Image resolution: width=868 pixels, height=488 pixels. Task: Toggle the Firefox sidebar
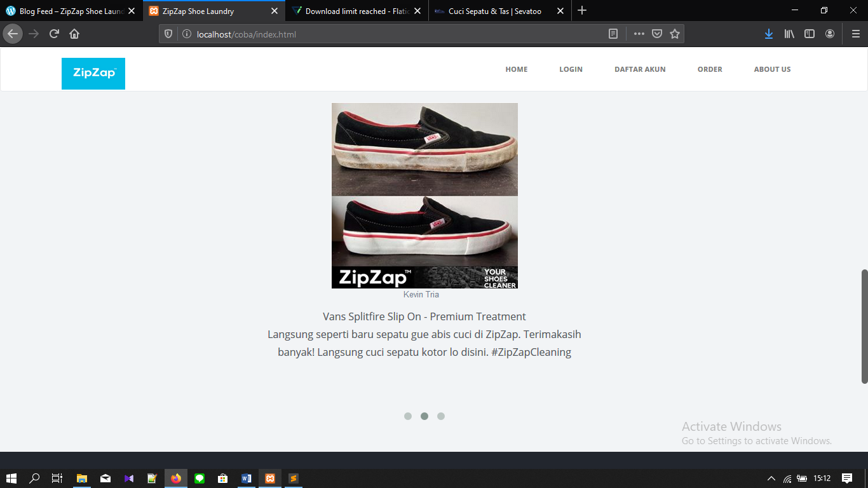pos(809,34)
